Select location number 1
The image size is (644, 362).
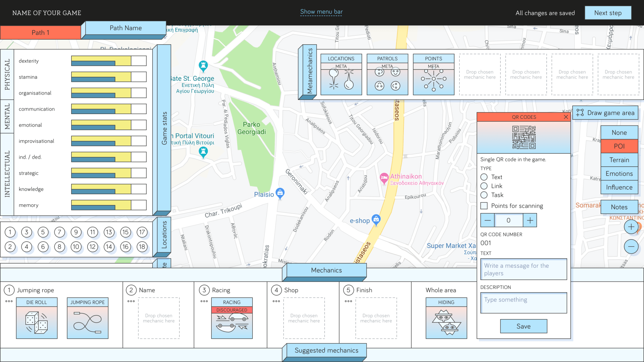(x=10, y=232)
